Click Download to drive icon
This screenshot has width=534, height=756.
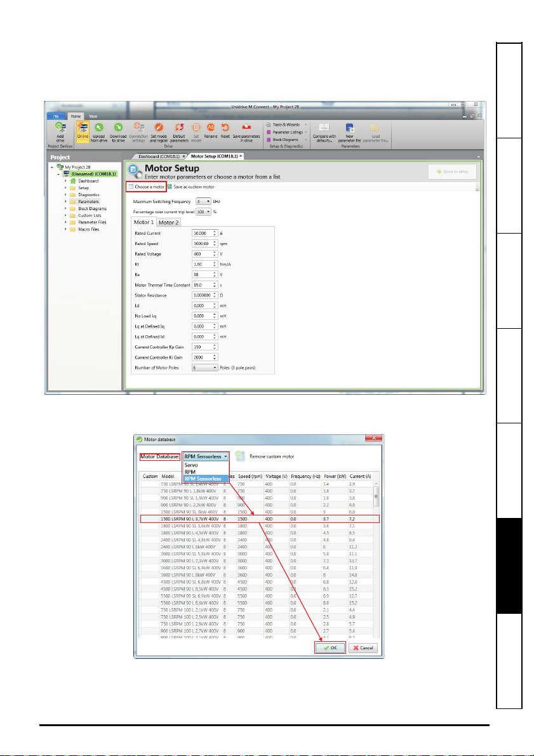pyautogui.click(x=117, y=128)
